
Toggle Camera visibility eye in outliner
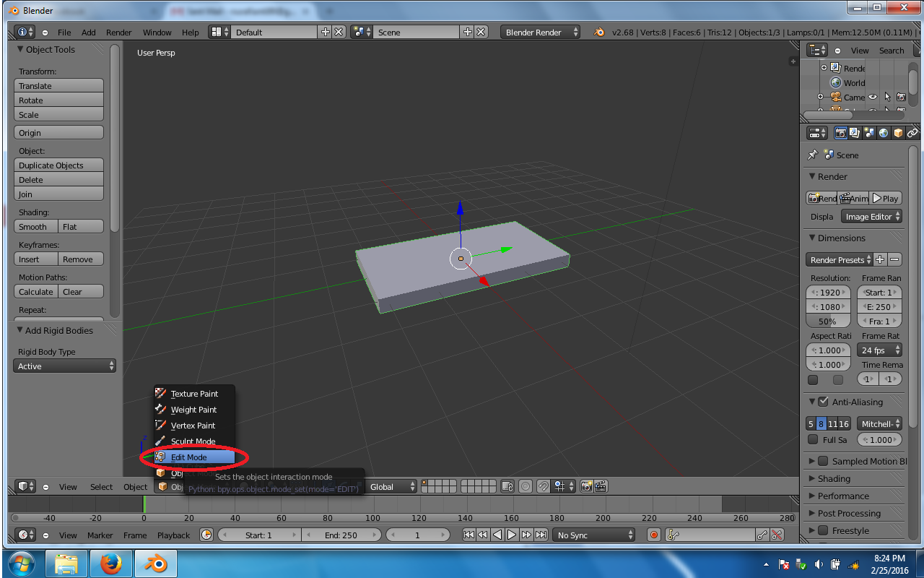click(x=873, y=97)
